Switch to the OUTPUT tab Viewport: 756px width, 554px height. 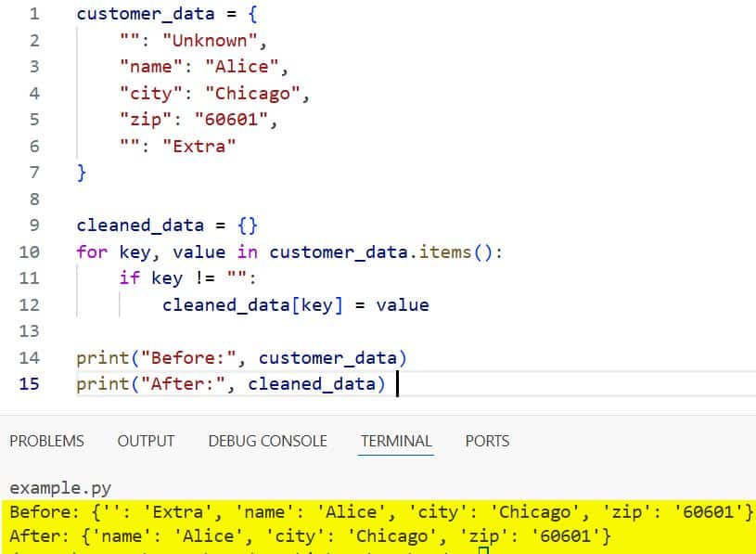point(146,442)
